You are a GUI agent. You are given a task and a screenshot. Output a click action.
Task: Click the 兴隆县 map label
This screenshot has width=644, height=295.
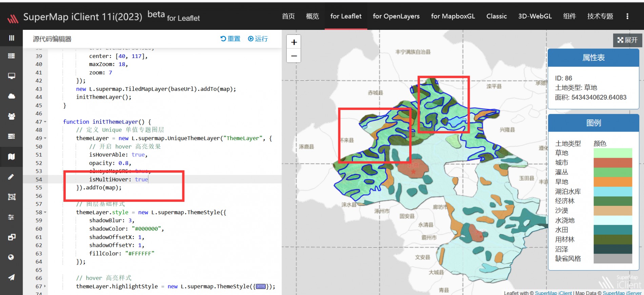point(507,130)
